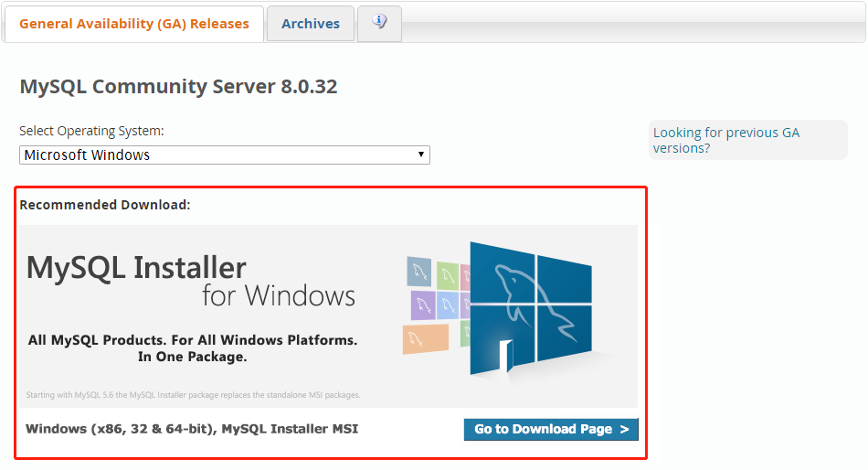This screenshot has width=868, height=470.
Task: Click the MySQL Installer for Windows banner
Action: coord(328,315)
